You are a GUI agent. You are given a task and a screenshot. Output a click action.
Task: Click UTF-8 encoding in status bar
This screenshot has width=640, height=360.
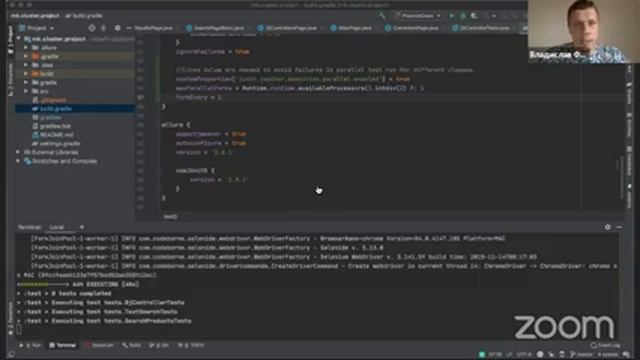(x=524, y=354)
